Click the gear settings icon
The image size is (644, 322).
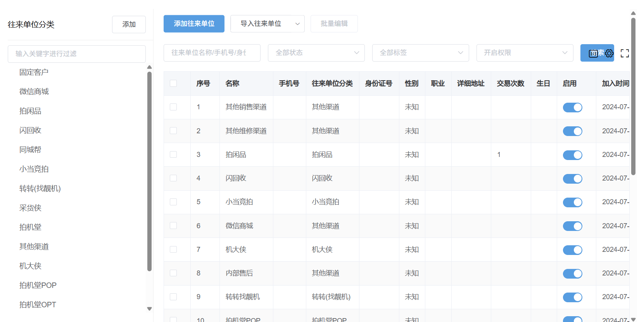(x=609, y=53)
